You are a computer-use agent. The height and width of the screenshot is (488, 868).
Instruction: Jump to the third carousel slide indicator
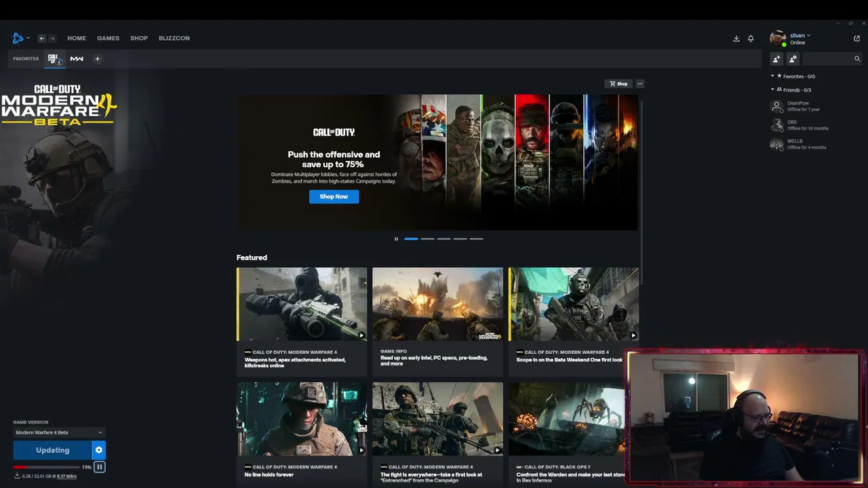coord(443,239)
